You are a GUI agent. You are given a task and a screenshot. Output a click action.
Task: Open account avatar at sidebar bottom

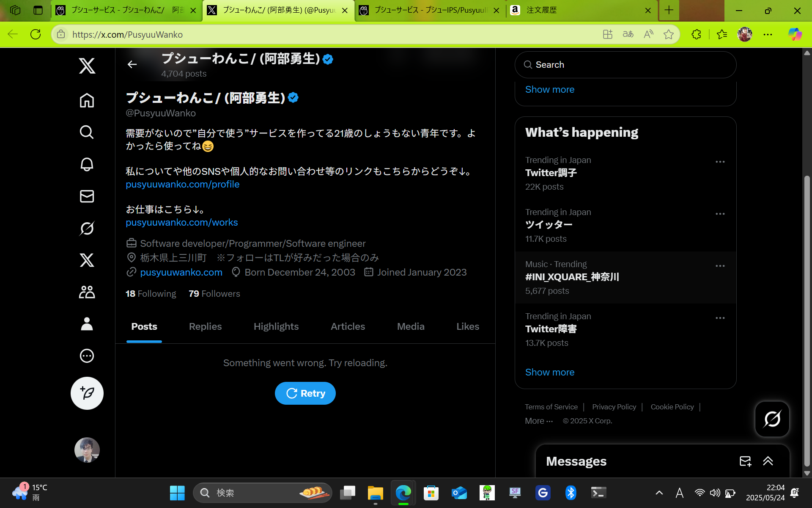(x=87, y=450)
